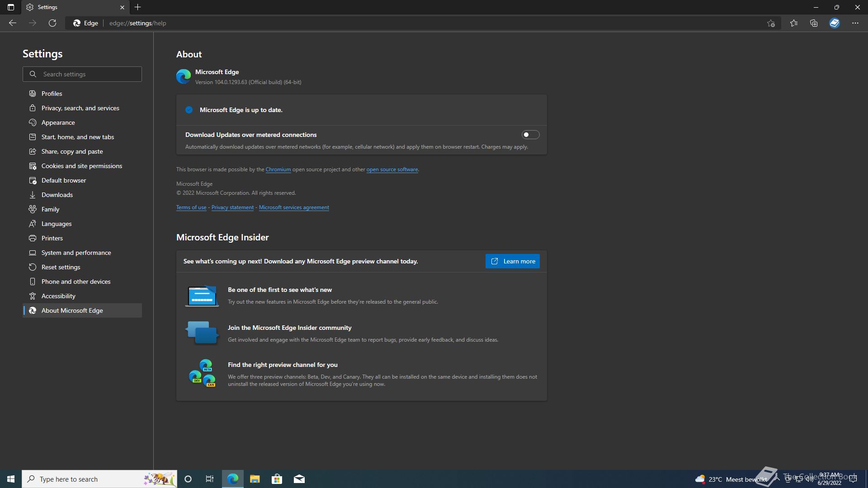Image resolution: width=868 pixels, height=488 pixels.
Task: Open Phone and other devices
Action: (82, 282)
